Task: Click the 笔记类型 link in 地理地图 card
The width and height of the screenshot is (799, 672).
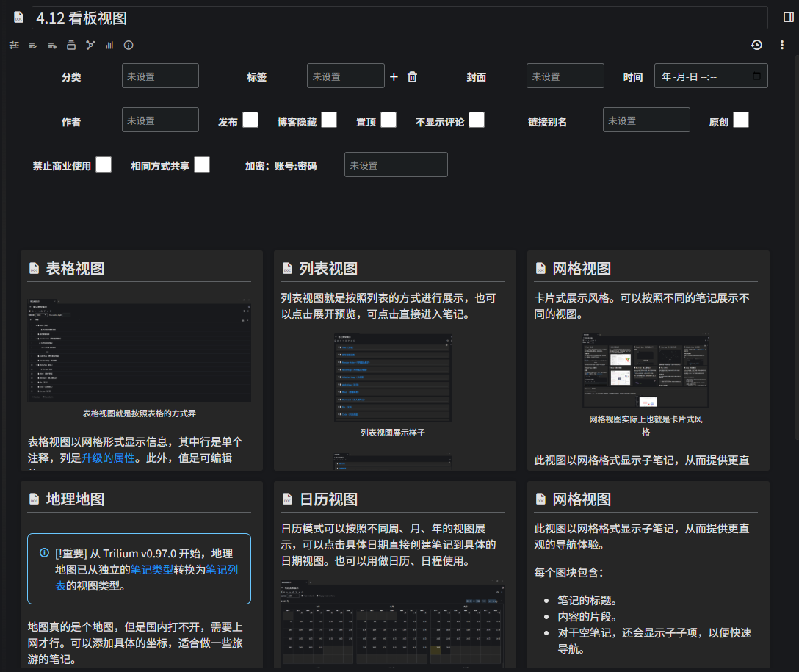Action: pos(153,569)
